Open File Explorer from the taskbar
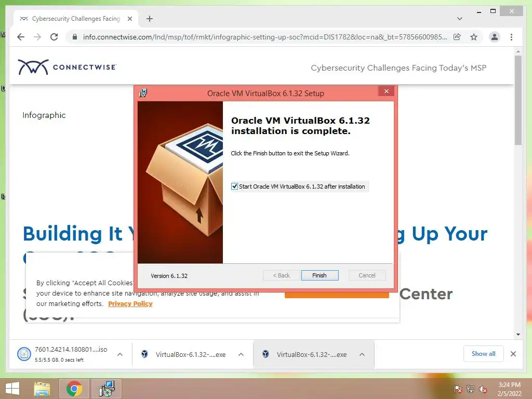This screenshot has height=399, width=532. [42, 389]
